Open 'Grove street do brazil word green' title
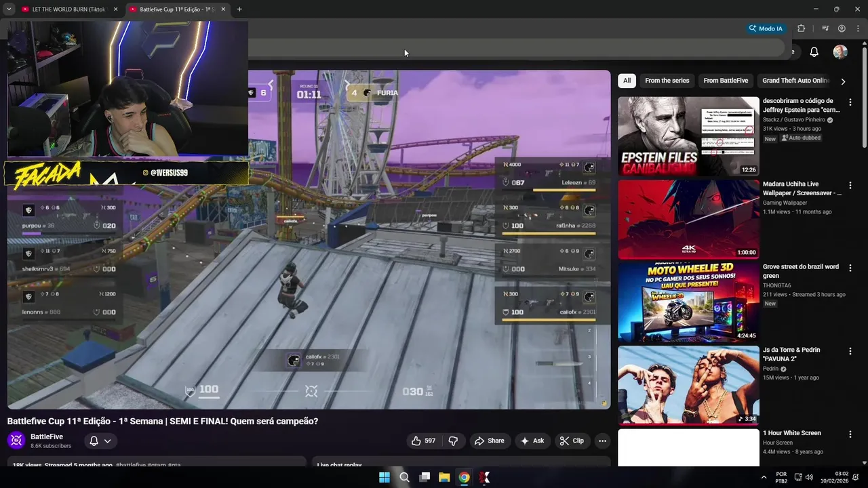 [801, 271]
